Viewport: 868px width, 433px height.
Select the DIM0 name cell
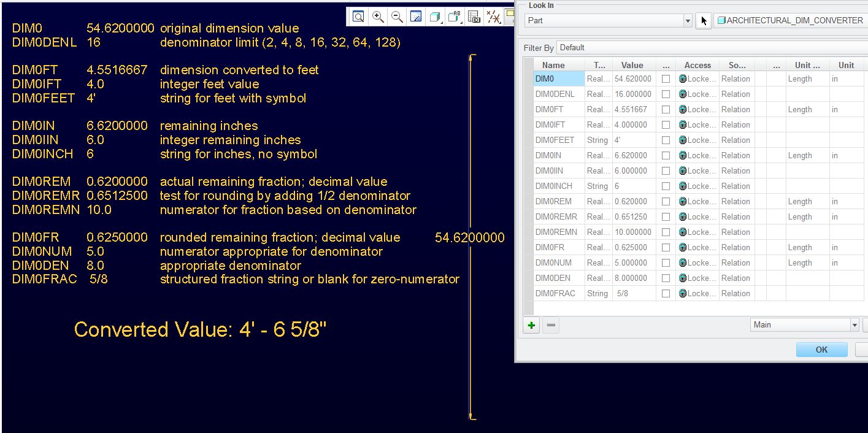coord(559,79)
